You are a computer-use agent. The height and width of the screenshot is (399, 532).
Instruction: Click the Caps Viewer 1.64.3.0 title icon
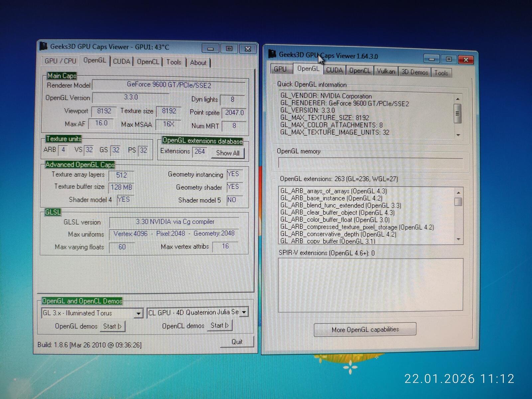(272, 54)
